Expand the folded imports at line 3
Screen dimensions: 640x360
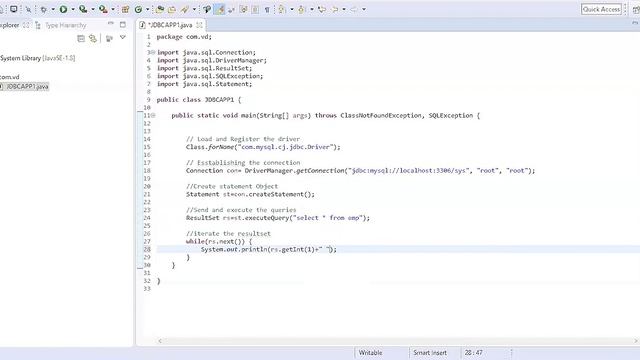(153, 52)
